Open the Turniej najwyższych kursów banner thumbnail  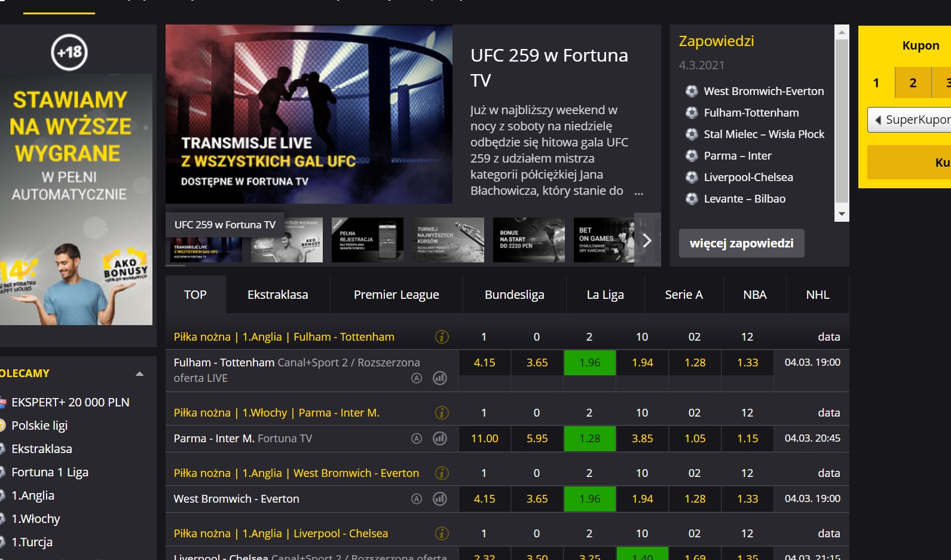[448, 240]
